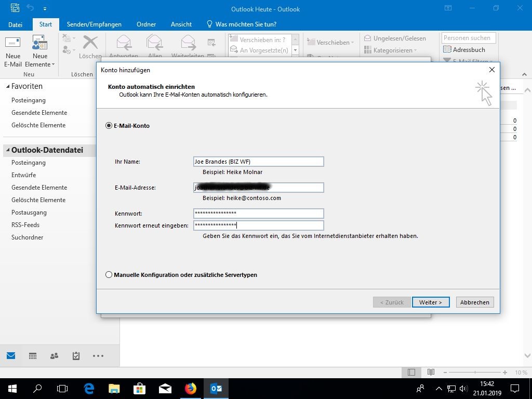
Task: Open the People icon in navigation bar
Action: click(54, 355)
